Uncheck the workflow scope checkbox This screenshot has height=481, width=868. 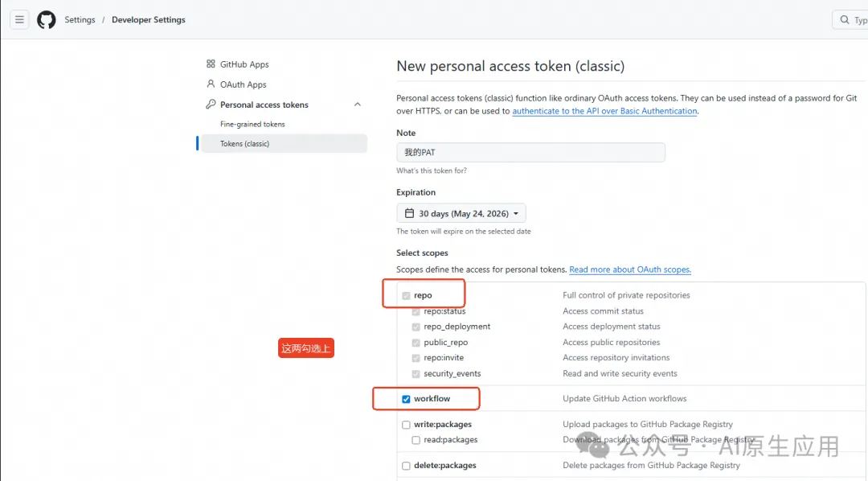tap(406, 399)
